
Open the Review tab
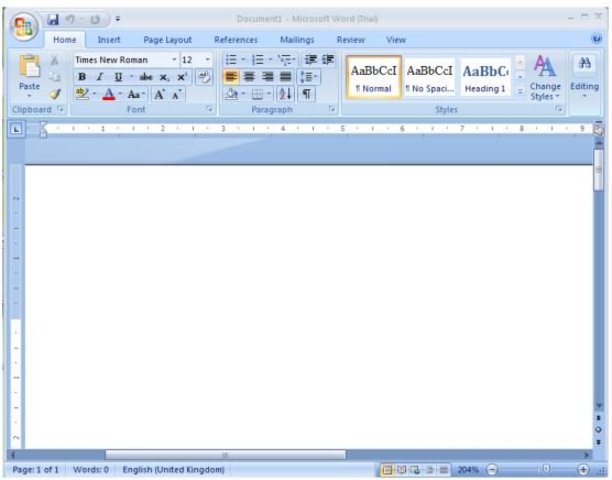pyautogui.click(x=350, y=40)
